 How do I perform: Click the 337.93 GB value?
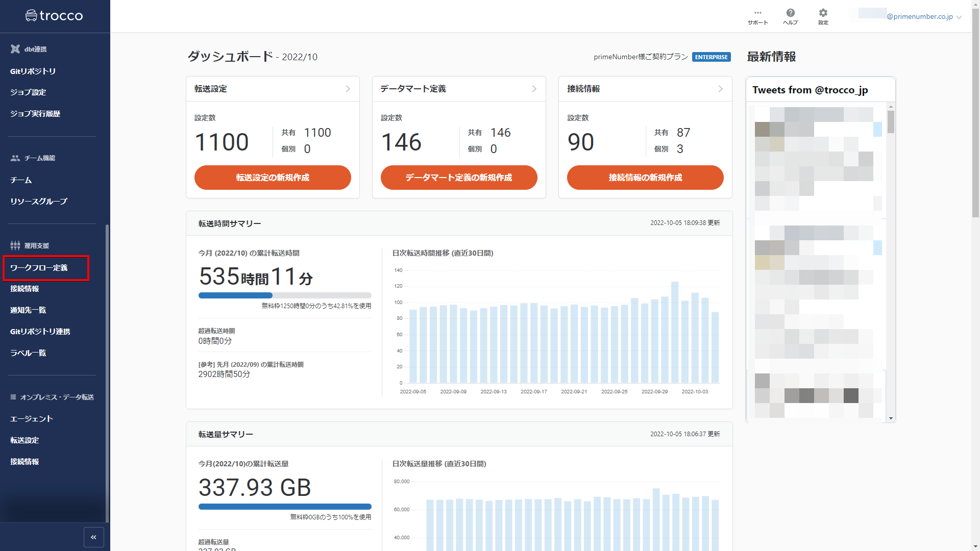255,487
